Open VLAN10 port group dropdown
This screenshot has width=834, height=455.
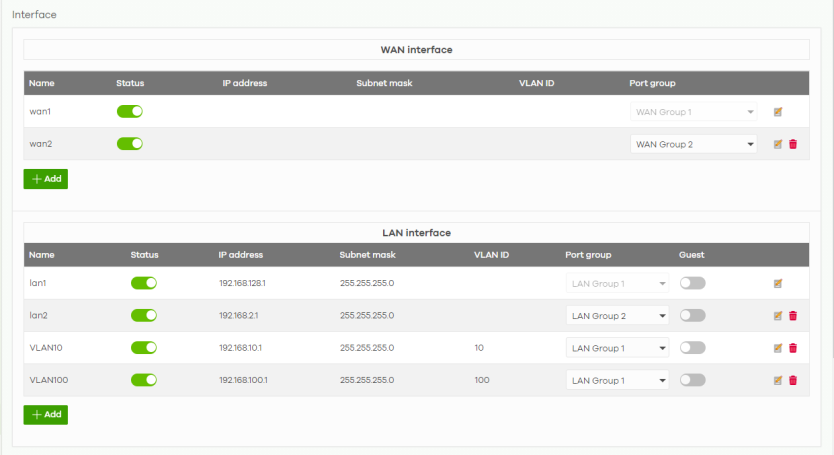(x=617, y=348)
